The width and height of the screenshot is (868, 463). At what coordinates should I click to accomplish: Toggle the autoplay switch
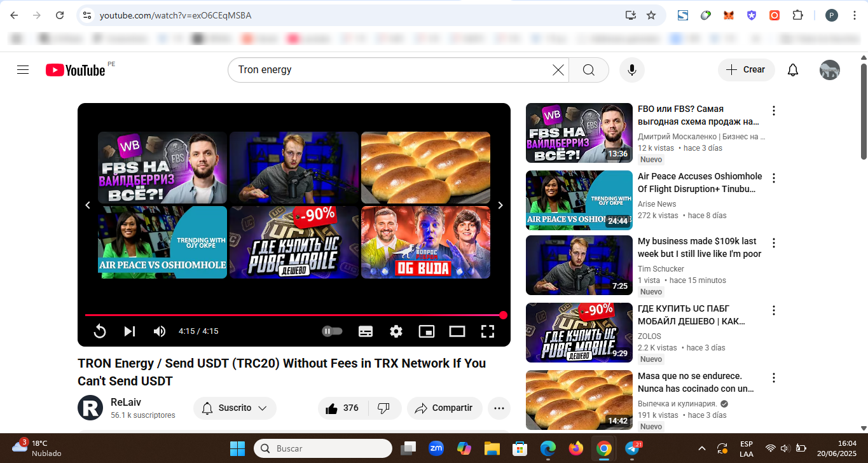click(x=332, y=331)
